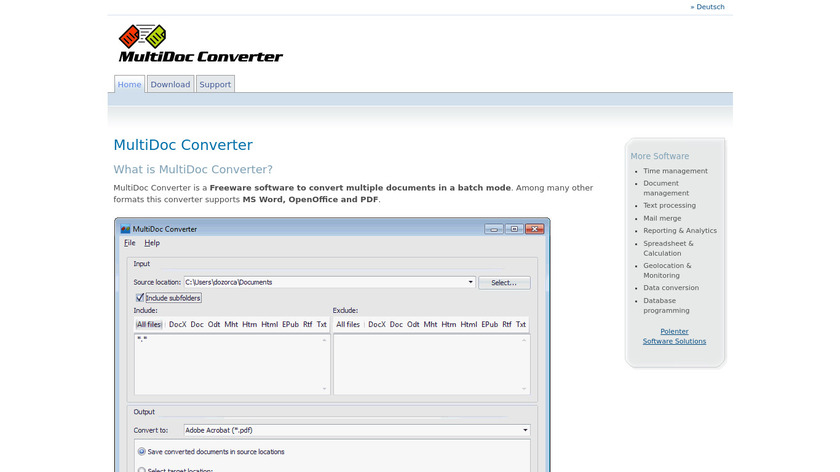Toggle the Include subfolders checkbox
The height and width of the screenshot is (472, 840).
pyautogui.click(x=140, y=298)
